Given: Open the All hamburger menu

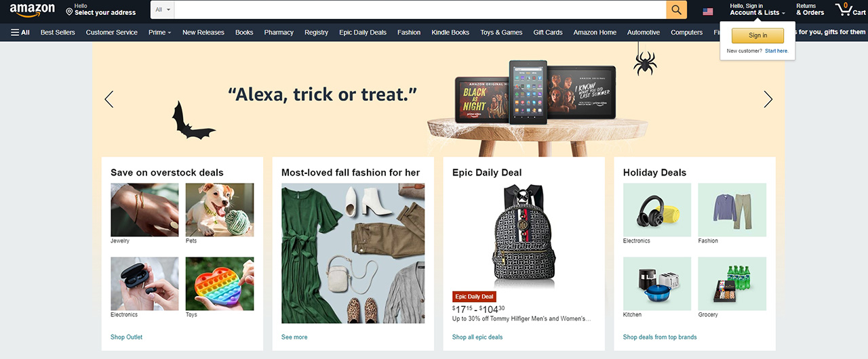Looking at the screenshot, I should click(20, 32).
